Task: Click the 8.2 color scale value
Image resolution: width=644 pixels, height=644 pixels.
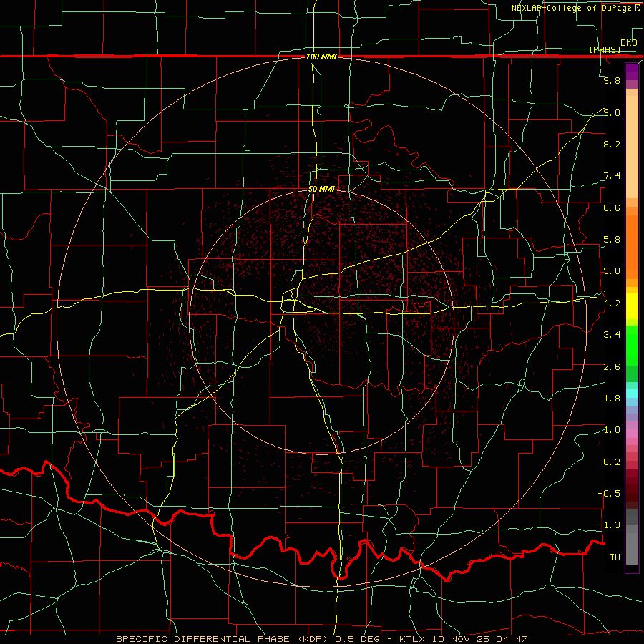Action: [612, 144]
